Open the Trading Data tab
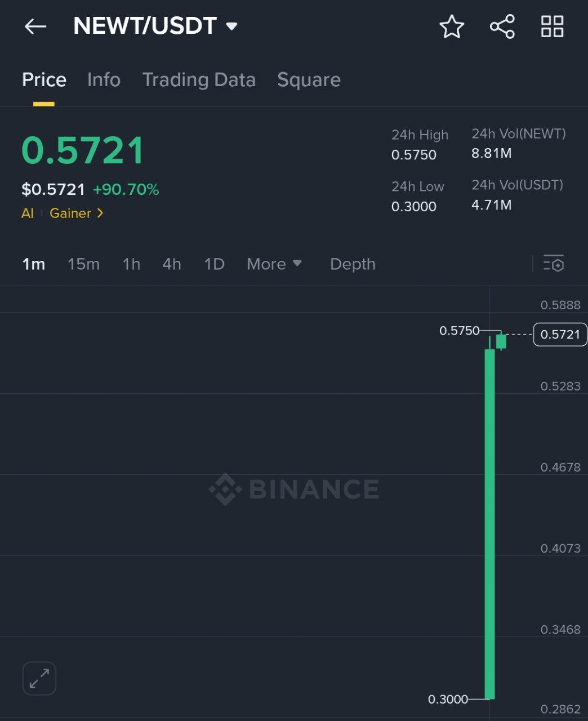Viewport: 588px width, 721px height. [x=199, y=80]
